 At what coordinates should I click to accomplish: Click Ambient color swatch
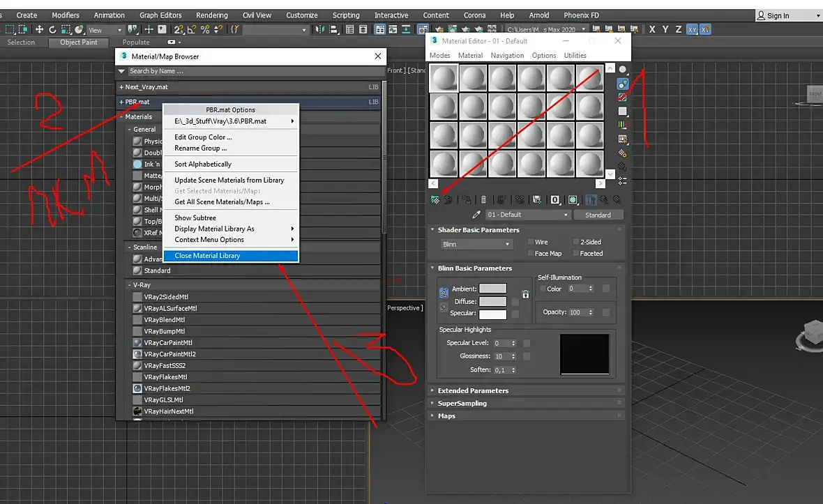493,289
